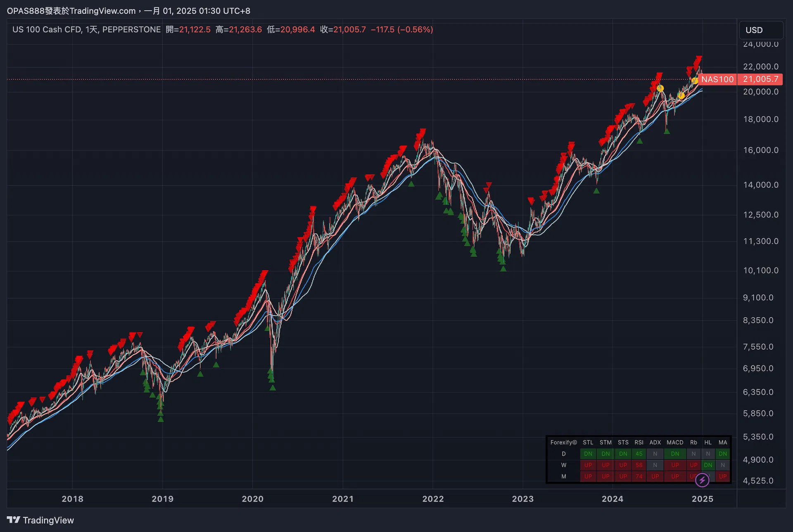Click the 2021 label on the time axis
Viewport: 793px width, 532px height.
click(x=343, y=499)
